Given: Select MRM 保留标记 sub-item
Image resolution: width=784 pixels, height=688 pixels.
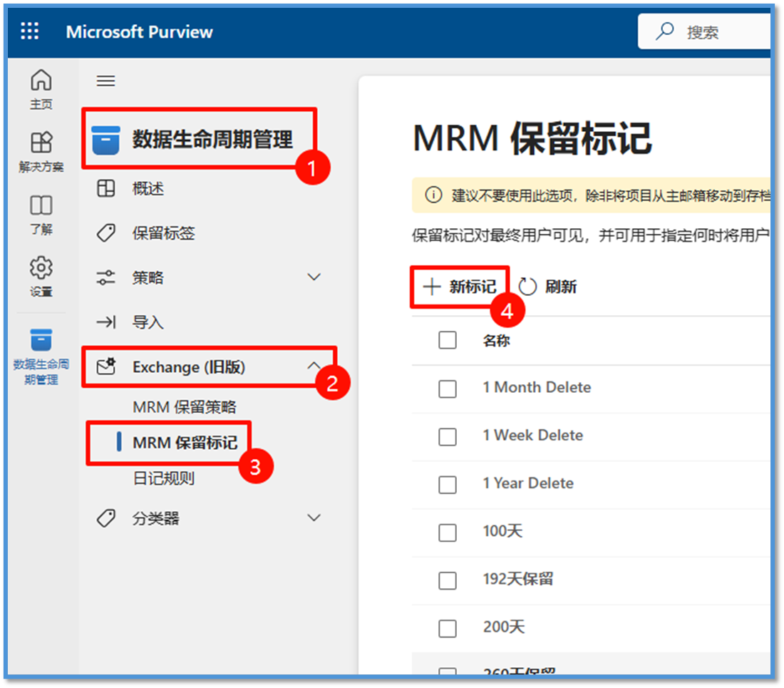Looking at the screenshot, I should tap(185, 443).
